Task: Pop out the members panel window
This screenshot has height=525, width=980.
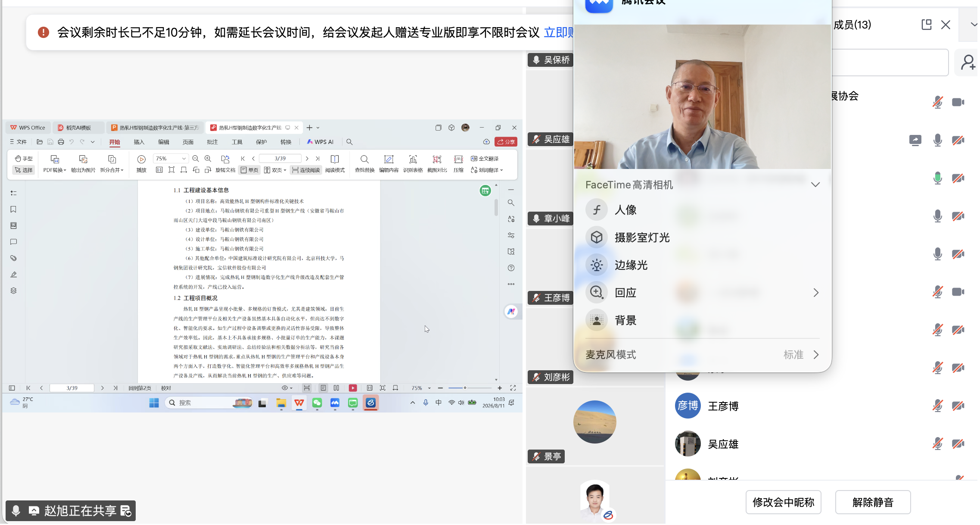Action: (927, 25)
